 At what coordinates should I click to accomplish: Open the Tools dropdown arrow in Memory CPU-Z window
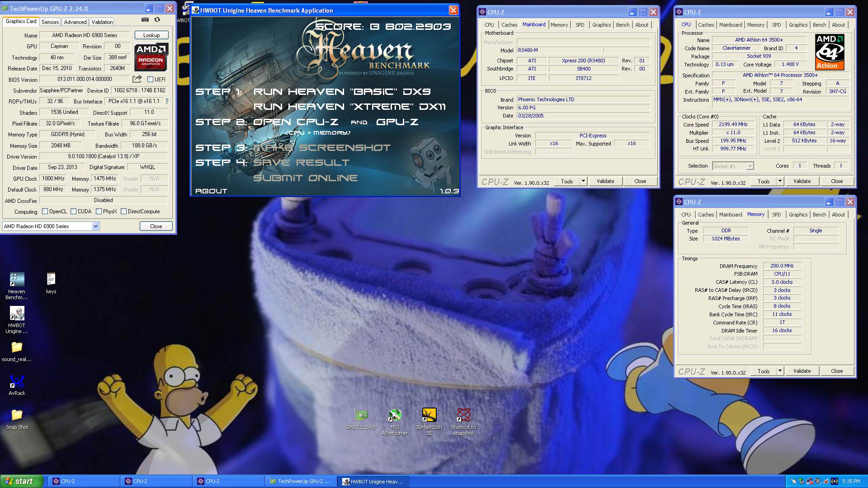click(x=780, y=371)
